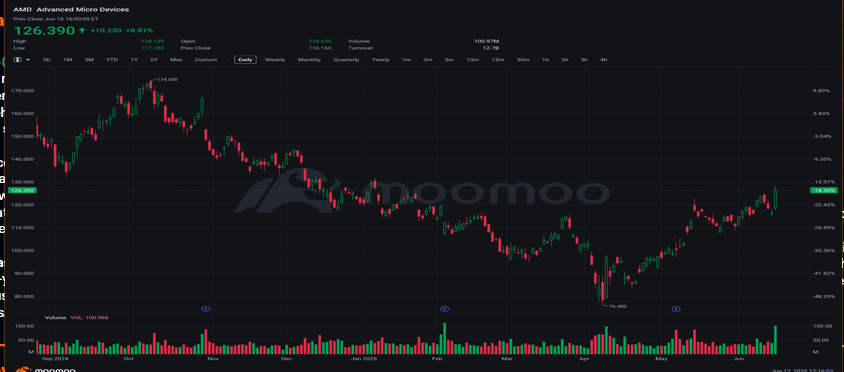Select the Max time range

tap(176, 60)
